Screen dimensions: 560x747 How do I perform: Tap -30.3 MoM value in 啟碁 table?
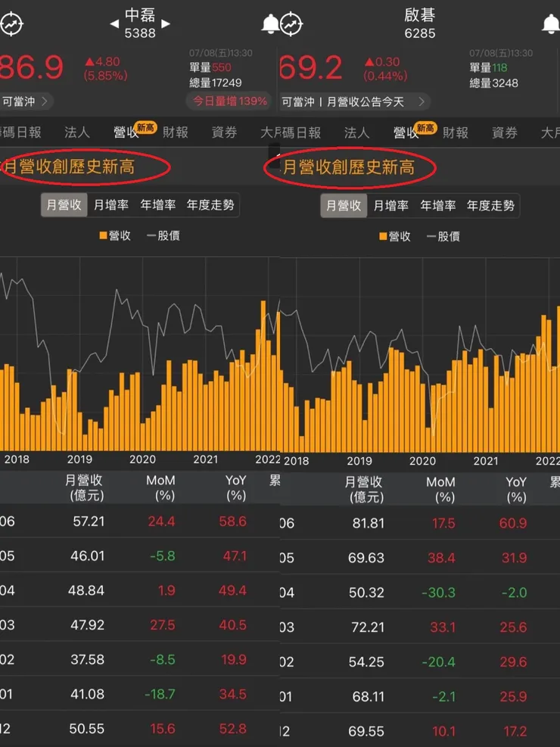pos(439,593)
